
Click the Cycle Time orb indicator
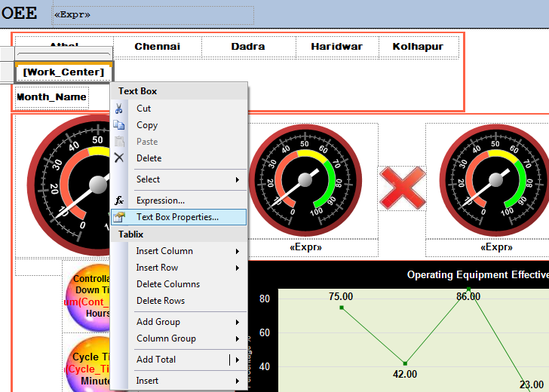87,365
